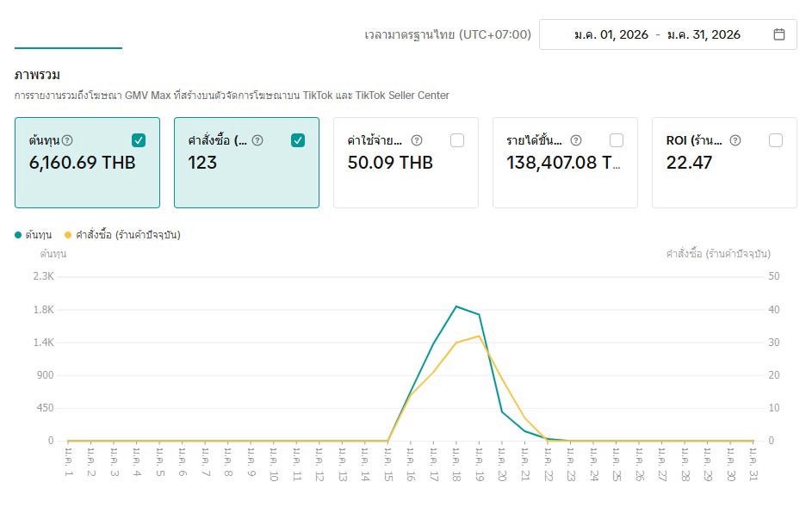The height and width of the screenshot is (519, 812).
Task: Click the ม.ค. 31 x-axis label
Action: pos(753,462)
